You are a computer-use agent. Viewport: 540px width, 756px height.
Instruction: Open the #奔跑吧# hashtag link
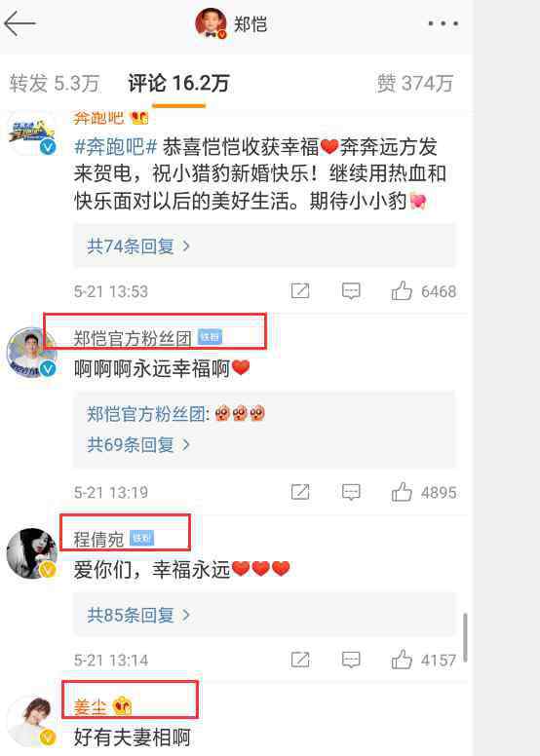coord(116,147)
